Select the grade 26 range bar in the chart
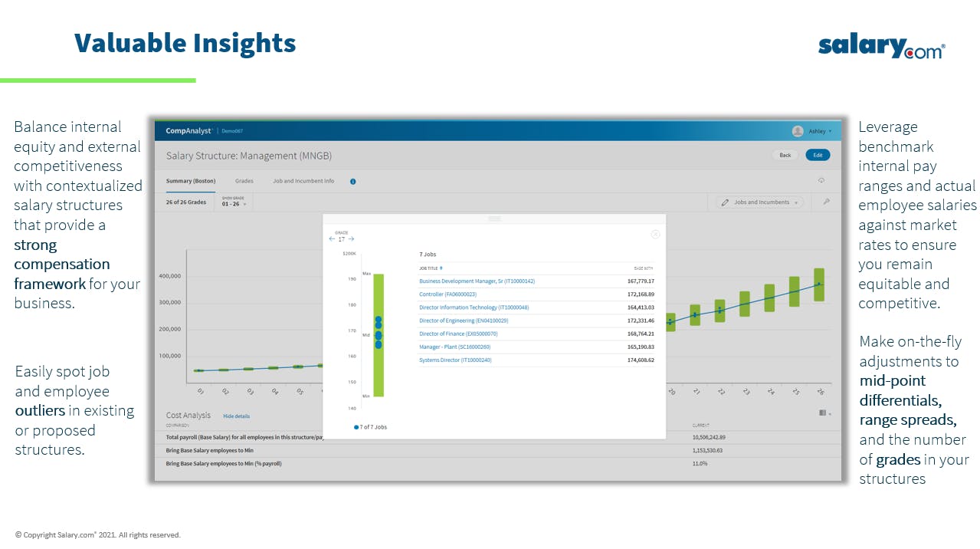Image resolution: width=980 pixels, height=549 pixels. coord(819,284)
